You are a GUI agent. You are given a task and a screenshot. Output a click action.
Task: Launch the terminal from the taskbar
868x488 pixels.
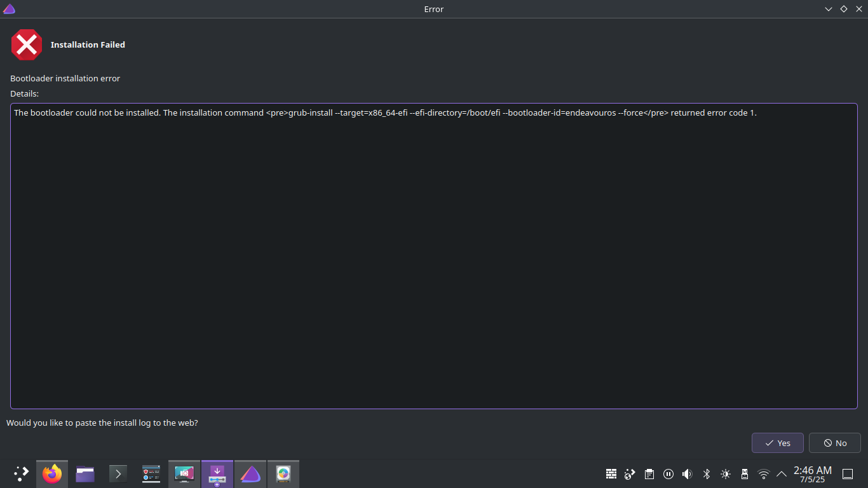tap(118, 473)
